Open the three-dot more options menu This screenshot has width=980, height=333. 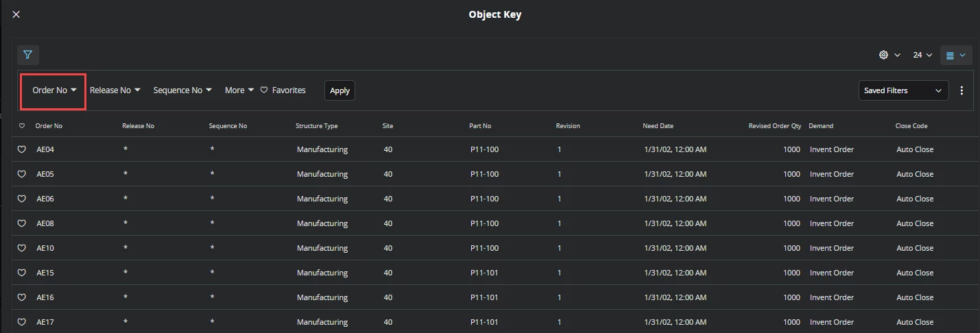tap(961, 90)
